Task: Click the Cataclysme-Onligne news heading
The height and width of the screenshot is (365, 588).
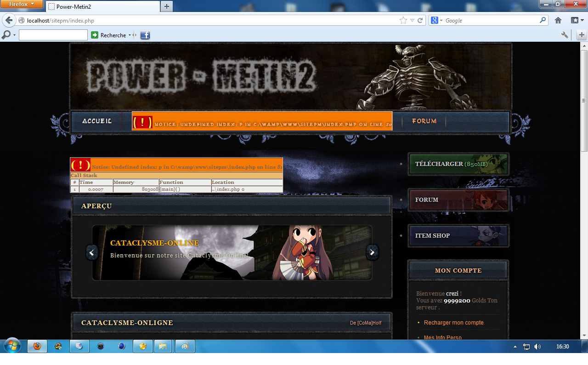Action: pos(127,323)
